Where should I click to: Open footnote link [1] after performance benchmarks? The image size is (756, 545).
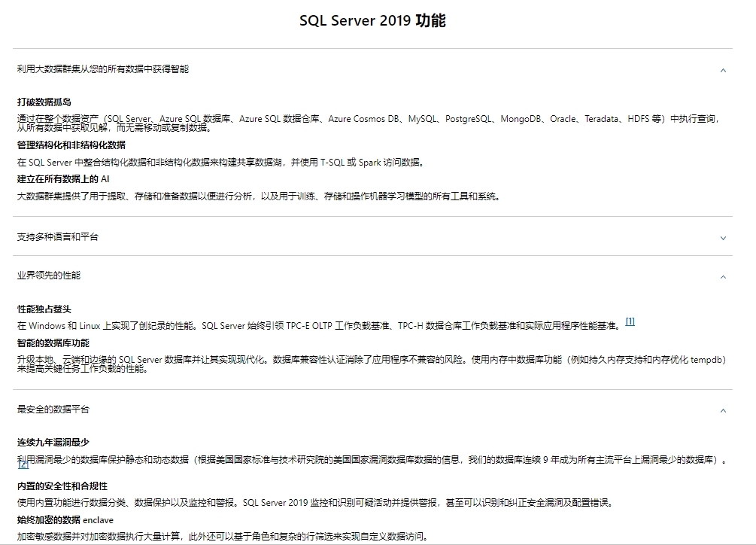pos(630,321)
